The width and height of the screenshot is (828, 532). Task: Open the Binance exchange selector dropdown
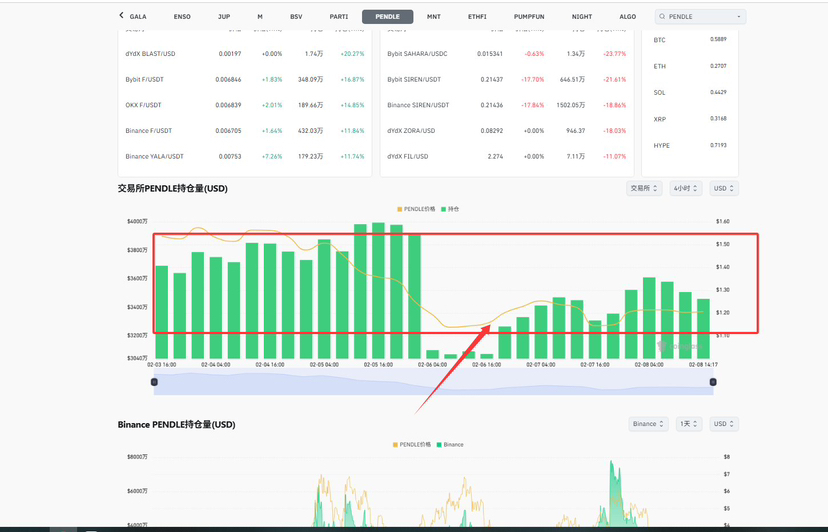pyautogui.click(x=648, y=424)
